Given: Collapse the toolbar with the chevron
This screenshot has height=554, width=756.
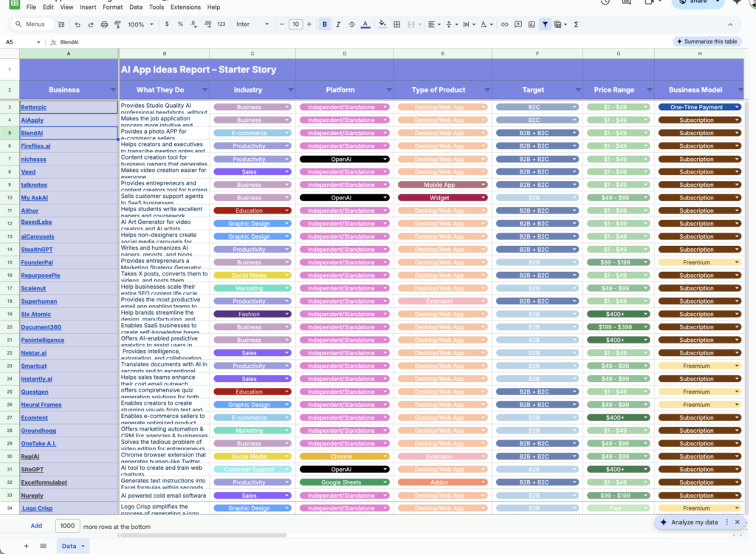Looking at the screenshot, I should coord(730,24).
